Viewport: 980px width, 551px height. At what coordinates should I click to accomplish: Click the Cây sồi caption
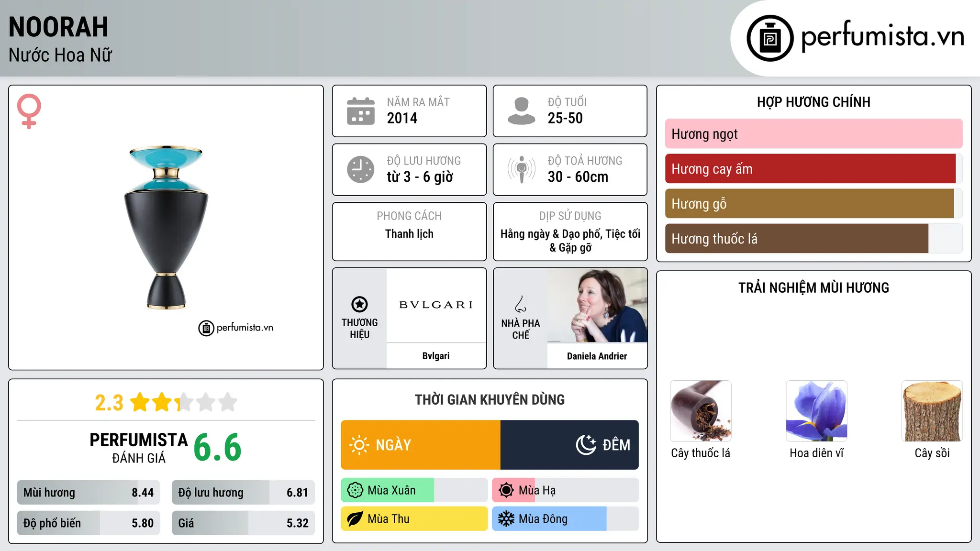932,453
